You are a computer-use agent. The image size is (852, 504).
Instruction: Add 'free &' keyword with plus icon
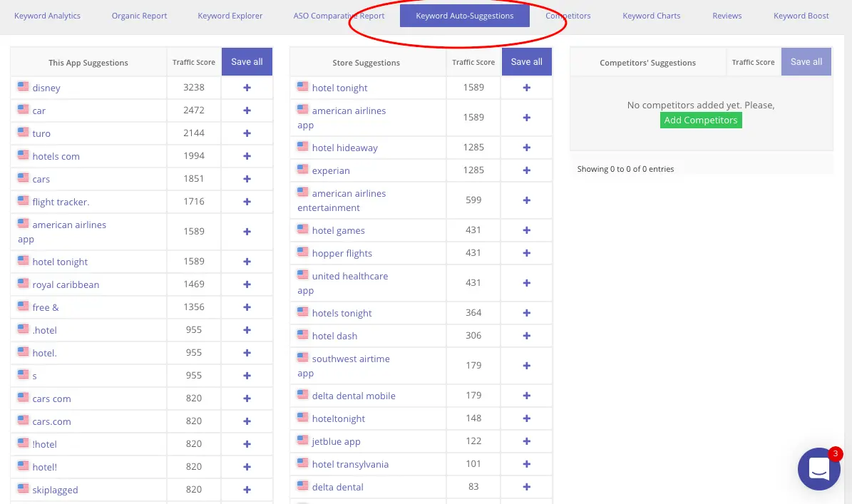247,307
